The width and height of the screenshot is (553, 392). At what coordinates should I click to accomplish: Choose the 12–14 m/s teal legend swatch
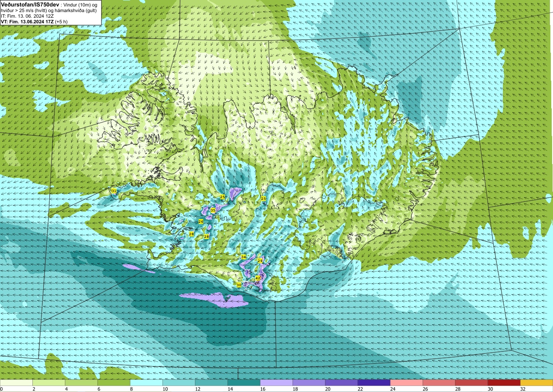211,383
